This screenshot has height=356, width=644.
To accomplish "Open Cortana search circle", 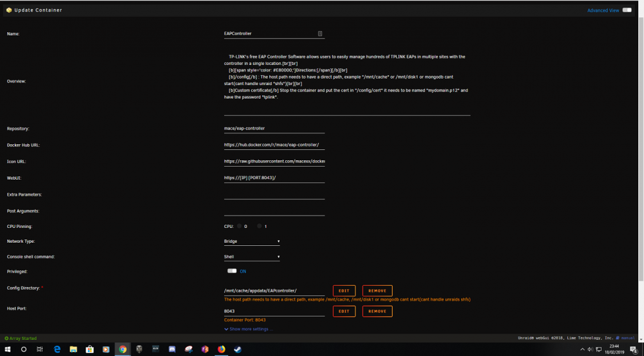I will (23, 350).
